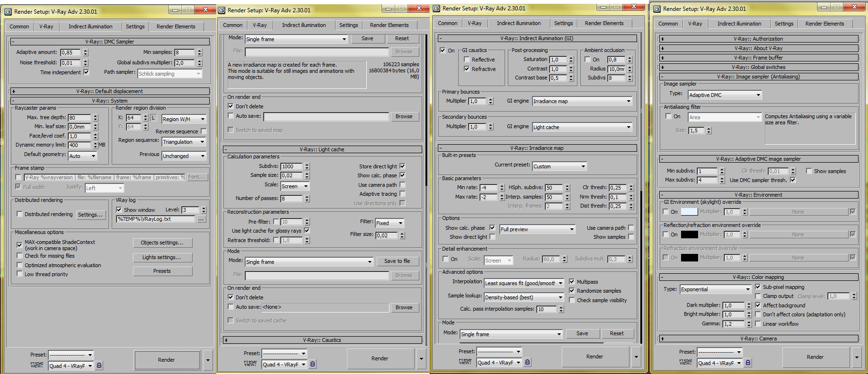Screen dimensions: 868x374
Task: Expand the V-Ray:: Caustics rollout plus icon
Action: 226,340
